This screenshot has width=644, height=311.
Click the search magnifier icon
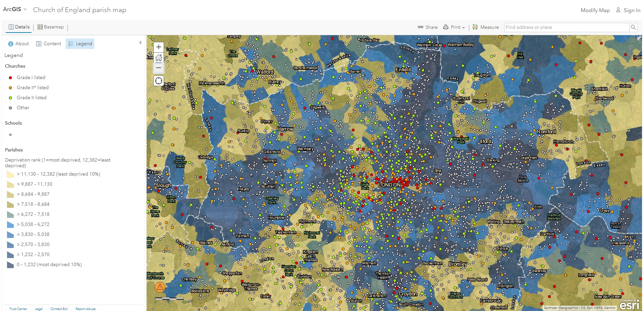tap(633, 27)
